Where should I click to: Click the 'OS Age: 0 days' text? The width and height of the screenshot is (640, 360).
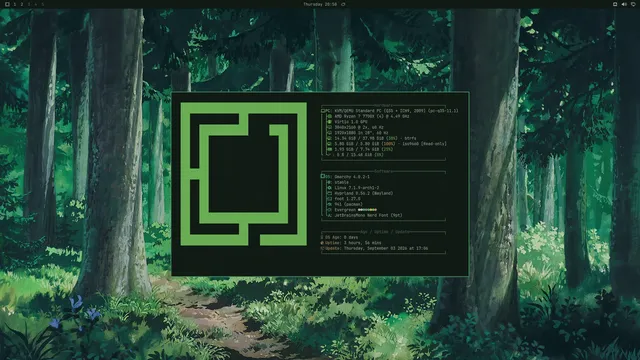click(x=341, y=237)
